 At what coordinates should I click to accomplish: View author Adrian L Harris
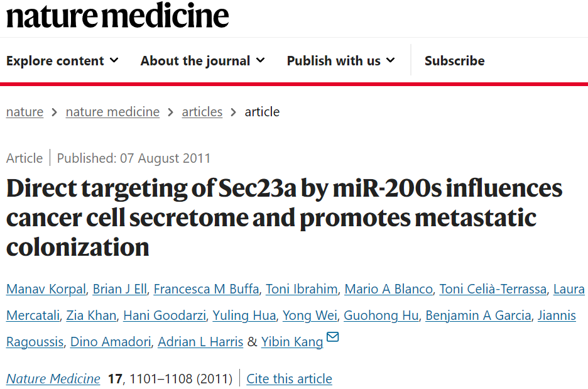pyautogui.click(x=200, y=342)
